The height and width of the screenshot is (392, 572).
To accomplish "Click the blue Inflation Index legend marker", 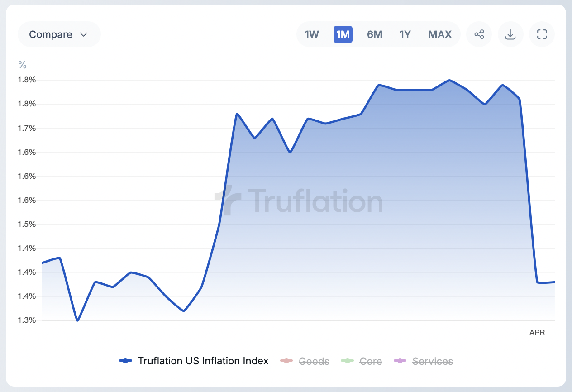I will tap(125, 361).
